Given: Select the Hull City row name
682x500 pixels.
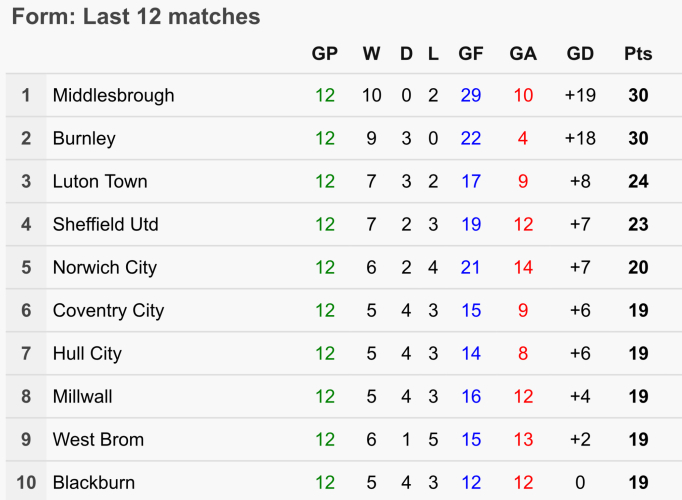Looking at the screenshot, I should click(x=87, y=354).
